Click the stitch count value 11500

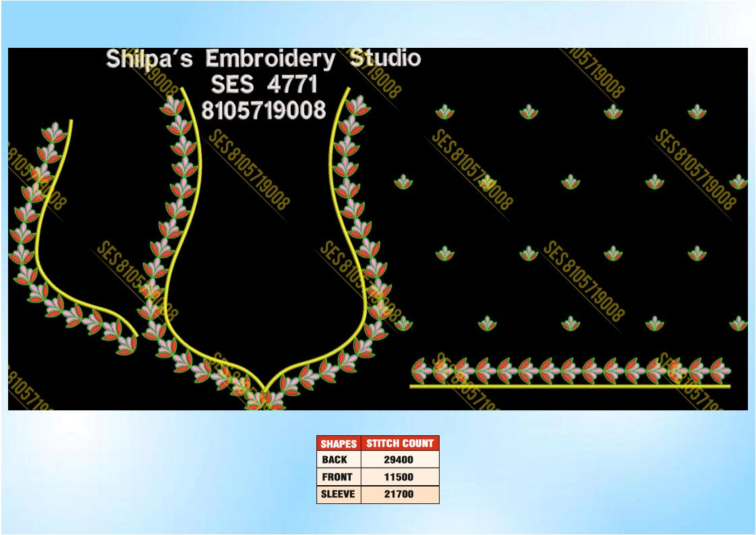pyautogui.click(x=399, y=477)
